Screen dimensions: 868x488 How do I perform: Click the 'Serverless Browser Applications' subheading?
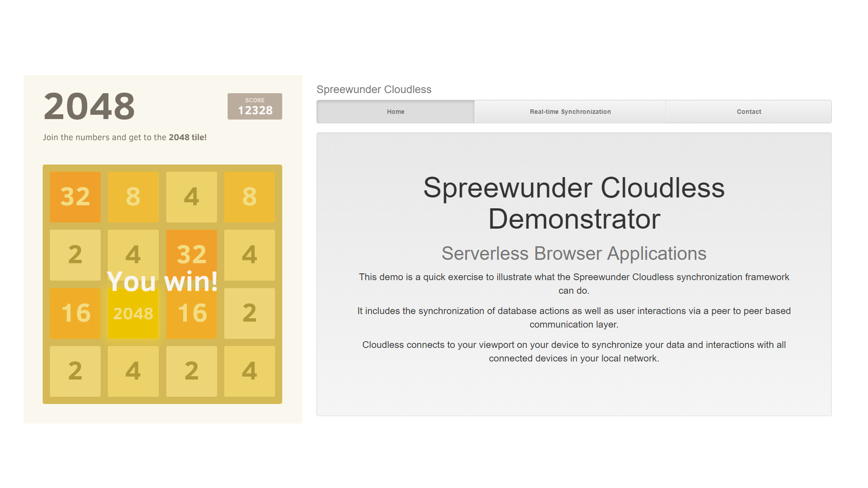tap(574, 253)
